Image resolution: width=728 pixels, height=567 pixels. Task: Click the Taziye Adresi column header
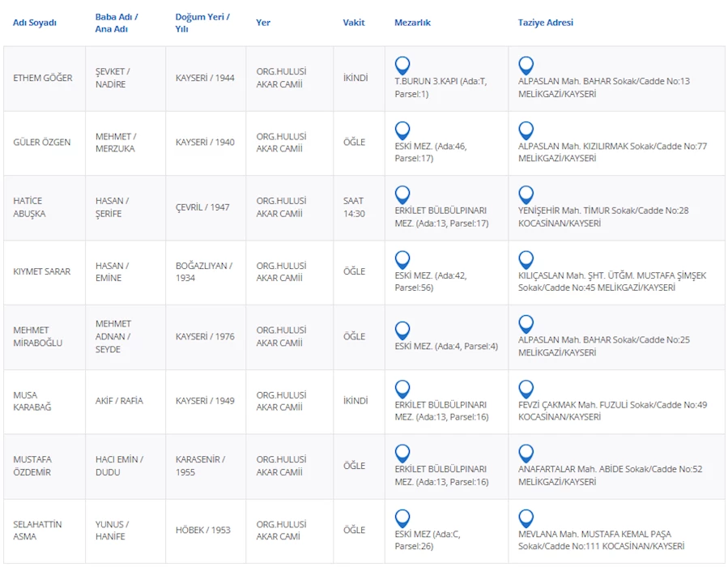pyautogui.click(x=545, y=23)
